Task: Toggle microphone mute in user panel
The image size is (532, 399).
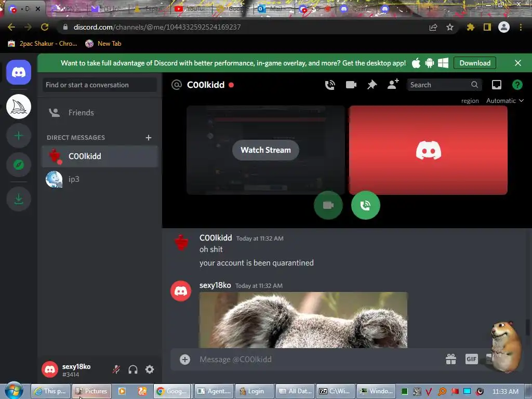Action: pyautogui.click(x=116, y=369)
